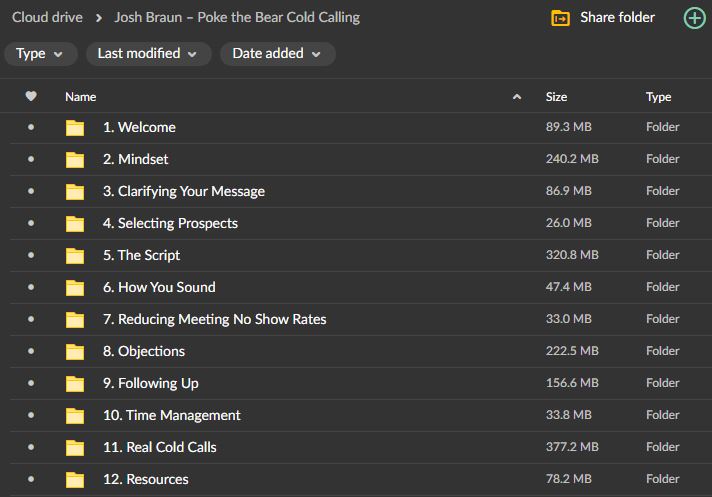Select 7. Reducing Meeting No Show Rates name
This screenshot has width=712, height=497.
(214, 320)
